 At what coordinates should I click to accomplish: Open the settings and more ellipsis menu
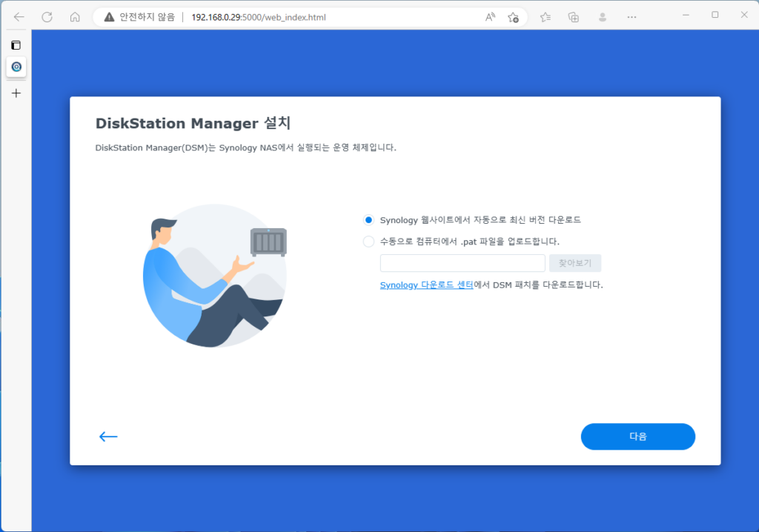click(x=632, y=17)
